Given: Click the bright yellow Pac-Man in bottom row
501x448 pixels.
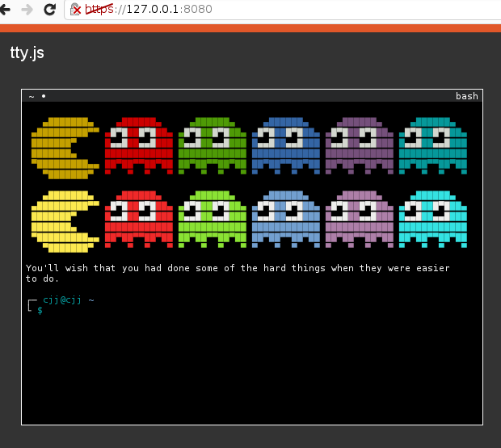Looking at the screenshot, I should click(65, 221).
